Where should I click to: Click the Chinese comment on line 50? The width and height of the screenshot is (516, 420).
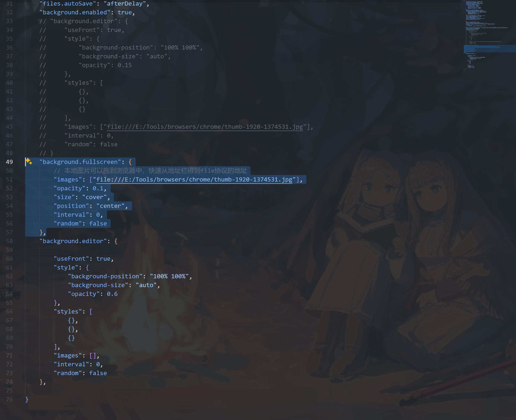(x=150, y=171)
